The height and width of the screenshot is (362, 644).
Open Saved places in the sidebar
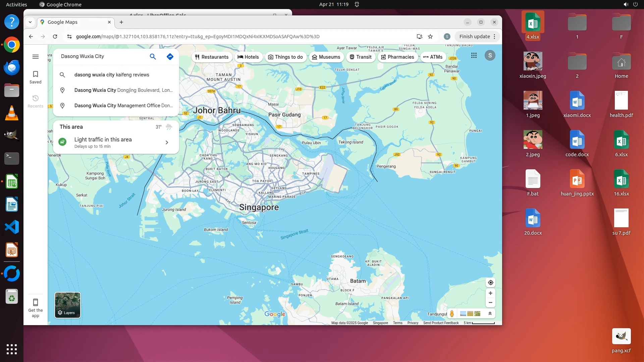36,77
